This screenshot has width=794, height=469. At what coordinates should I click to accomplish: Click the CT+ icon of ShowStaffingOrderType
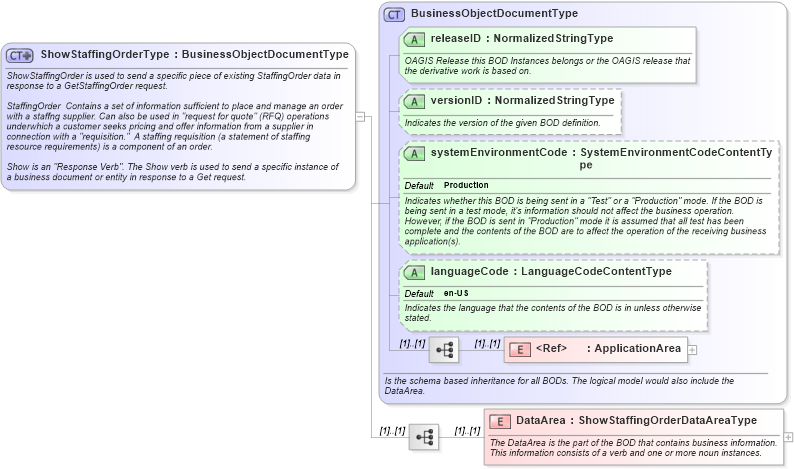(x=19, y=55)
